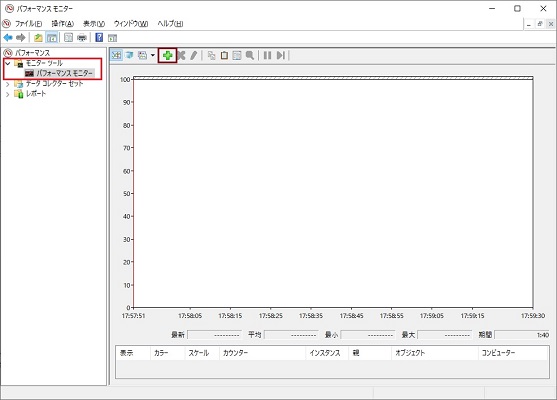The width and height of the screenshot is (557, 400).
Task: Expand the レポート tree node
Action: tap(7, 94)
